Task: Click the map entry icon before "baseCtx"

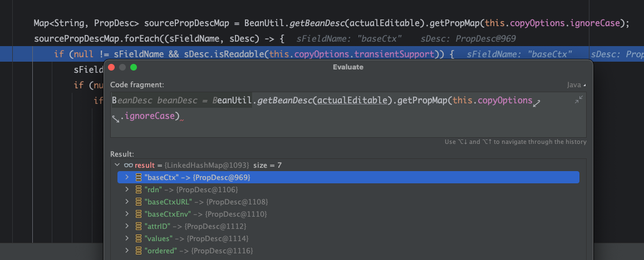Action: point(138,177)
